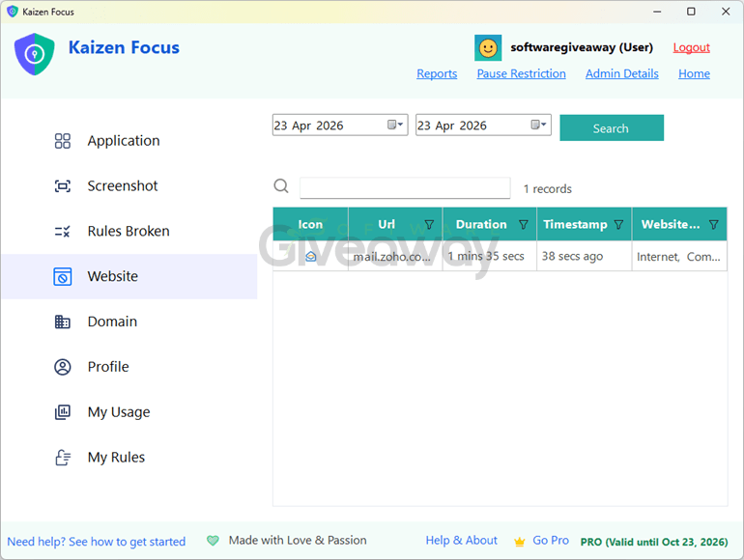Image resolution: width=744 pixels, height=560 pixels.
Task: Maximize the Kaizen Focus window
Action: [691, 12]
